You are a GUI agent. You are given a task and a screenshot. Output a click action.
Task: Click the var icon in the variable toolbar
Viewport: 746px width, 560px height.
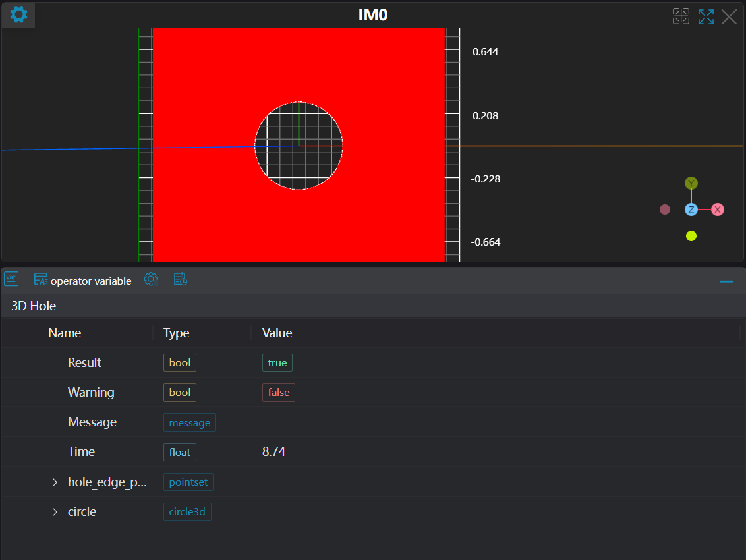(x=11, y=279)
